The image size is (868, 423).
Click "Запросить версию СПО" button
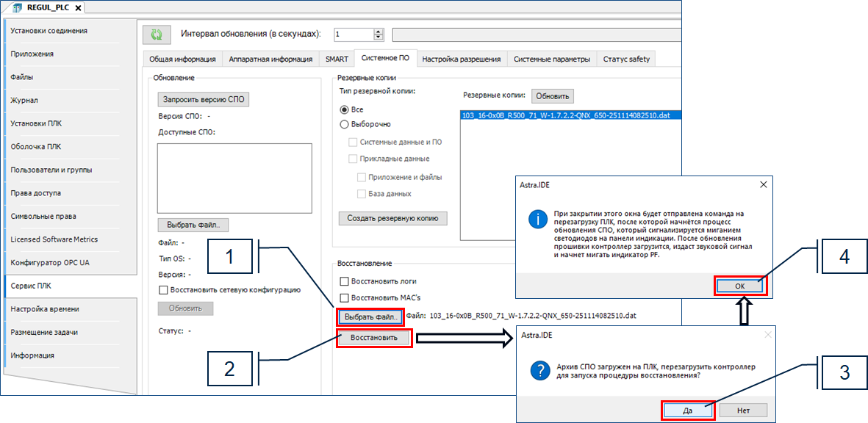(x=203, y=99)
